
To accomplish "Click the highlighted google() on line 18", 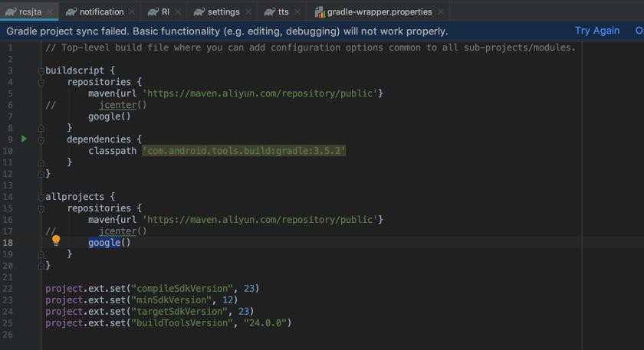I will click(x=109, y=243).
